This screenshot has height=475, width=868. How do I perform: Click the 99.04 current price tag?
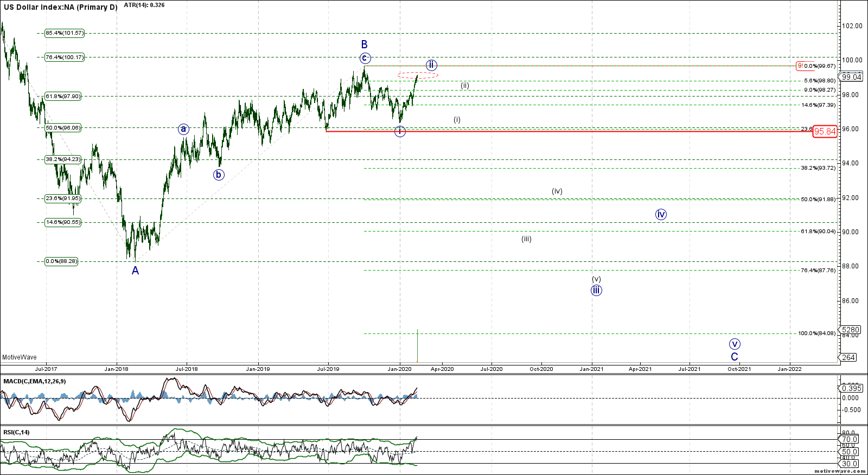(x=852, y=77)
